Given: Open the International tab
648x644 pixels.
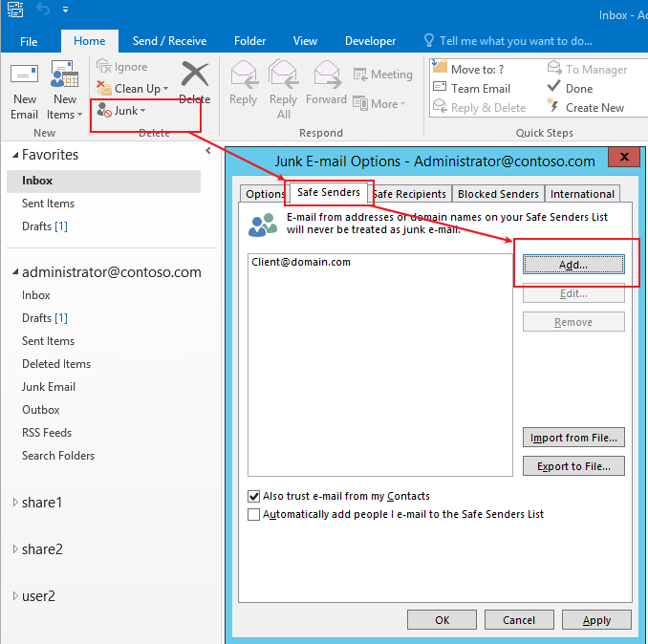Looking at the screenshot, I should [582, 194].
